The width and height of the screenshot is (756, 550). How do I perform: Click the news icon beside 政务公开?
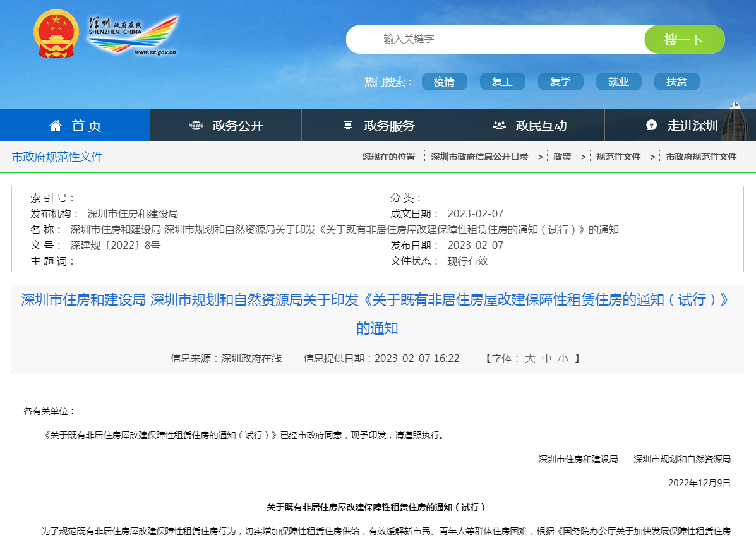click(x=196, y=126)
